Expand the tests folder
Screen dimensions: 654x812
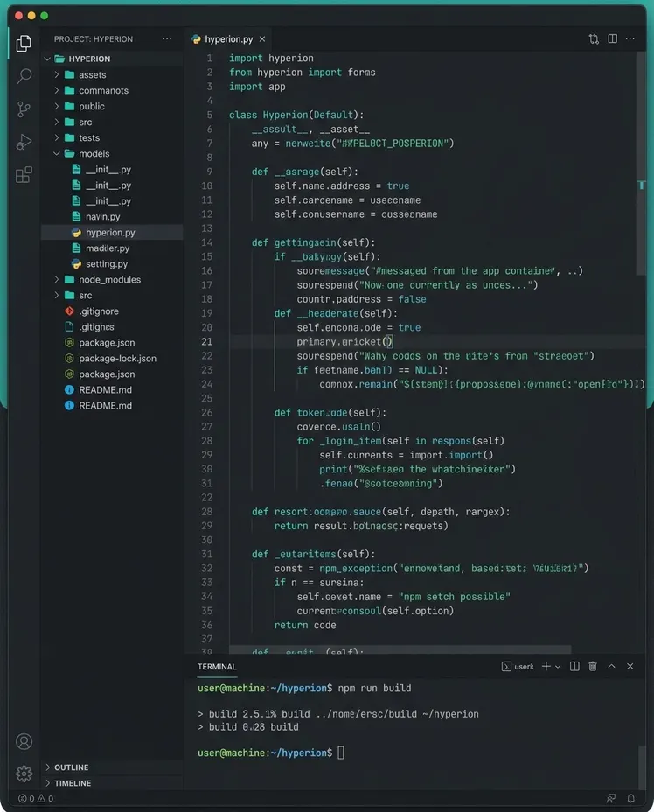(57, 137)
